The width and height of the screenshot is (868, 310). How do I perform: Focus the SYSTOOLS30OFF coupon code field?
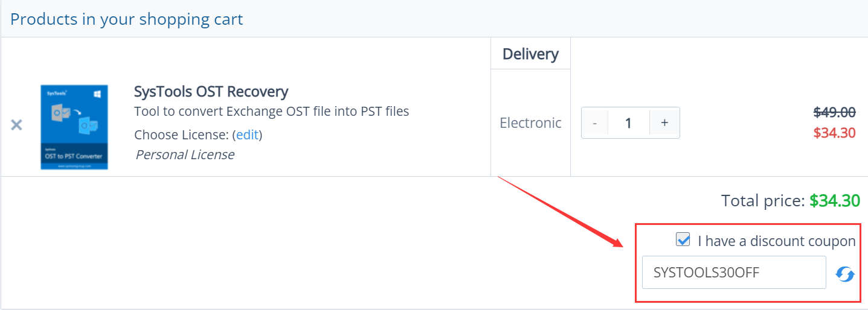pos(734,273)
